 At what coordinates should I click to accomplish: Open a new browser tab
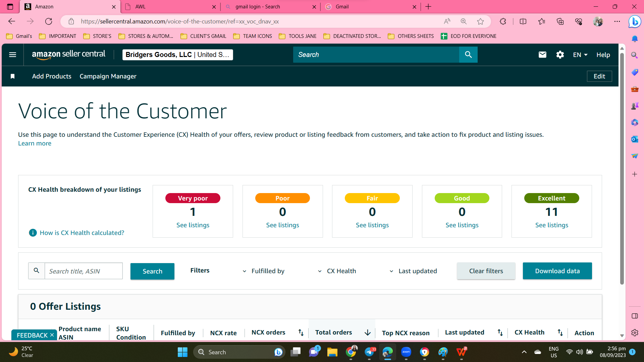(x=428, y=7)
